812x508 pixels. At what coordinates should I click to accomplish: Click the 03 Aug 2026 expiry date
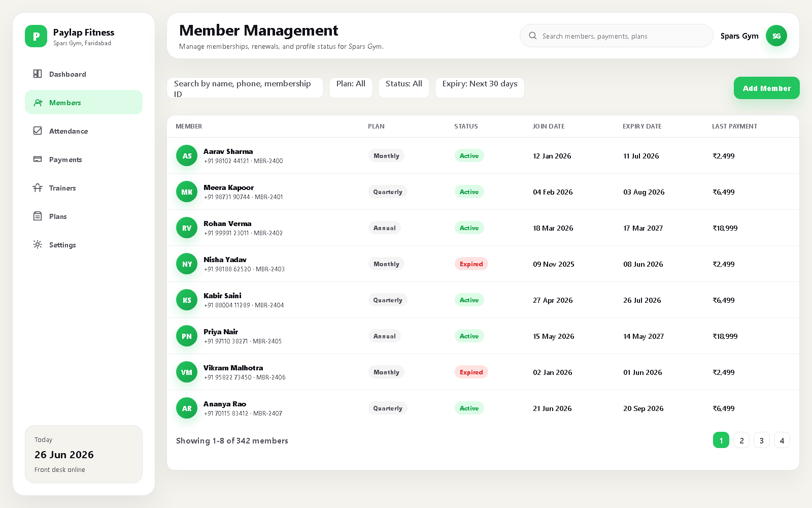click(x=644, y=192)
